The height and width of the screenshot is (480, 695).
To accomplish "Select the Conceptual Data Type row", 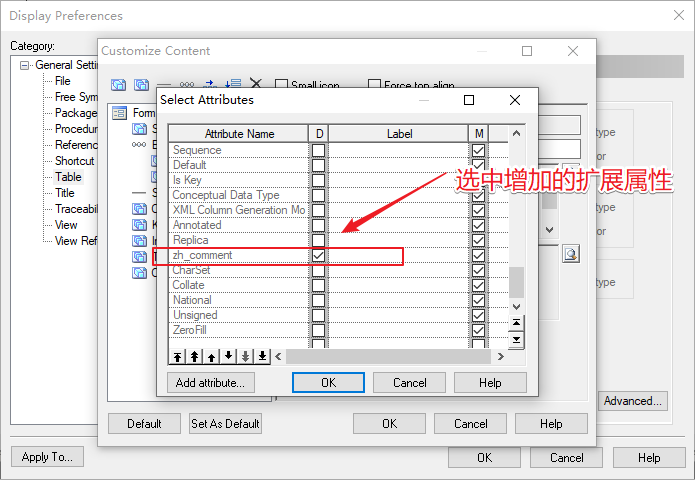I will pos(338,195).
